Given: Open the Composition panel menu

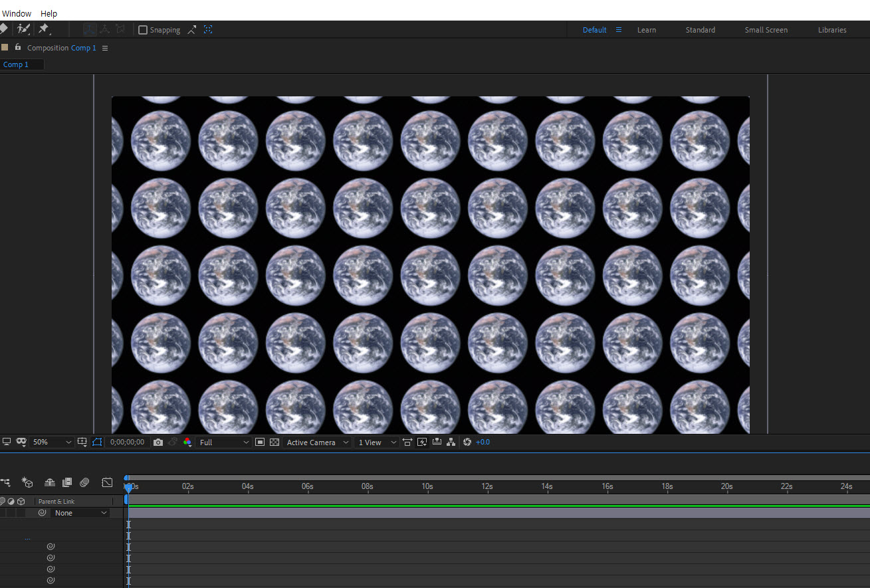Looking at the screenshot, I should (105, 48).
